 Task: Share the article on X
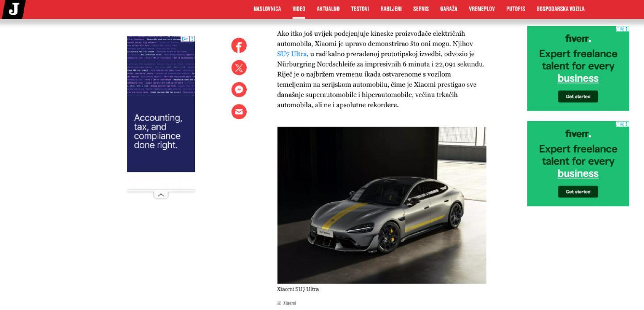coord(239,67)
